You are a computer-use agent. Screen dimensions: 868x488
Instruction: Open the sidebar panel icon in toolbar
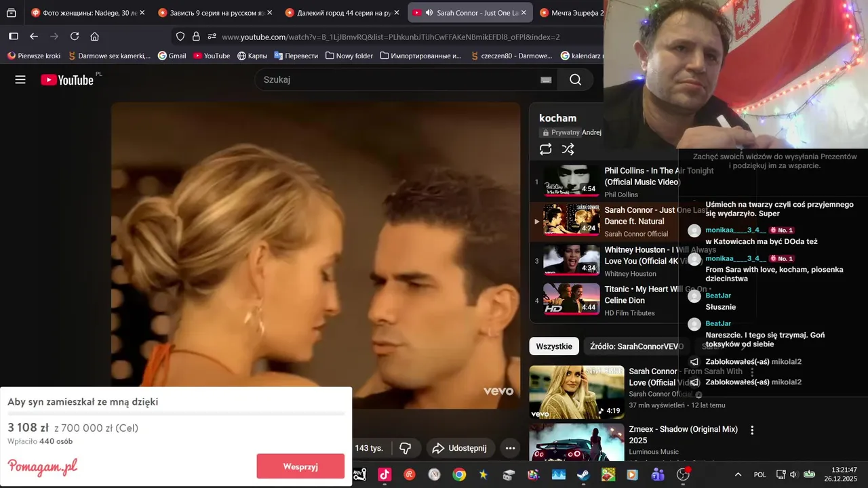pyautogui.click(x=14, y=37)
